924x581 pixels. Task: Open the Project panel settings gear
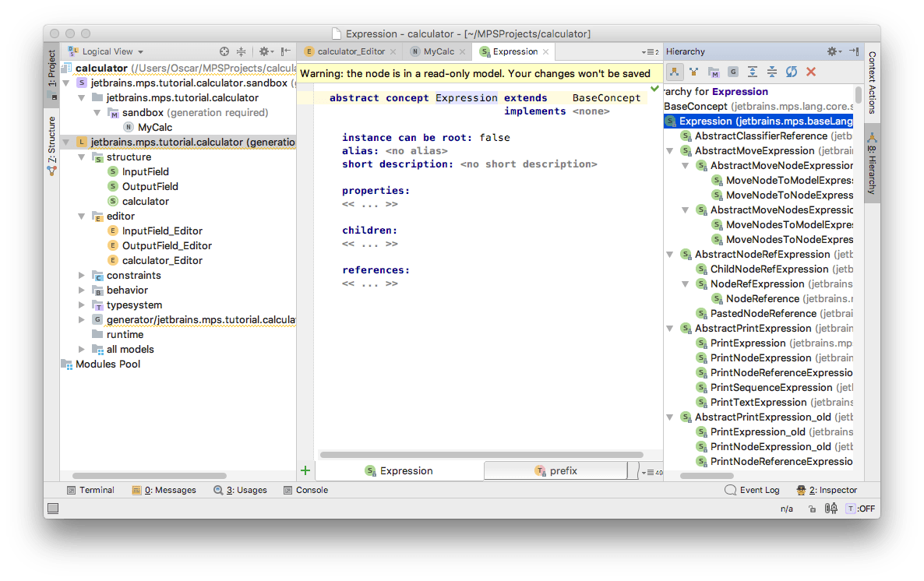pyautogui.click(x=264, y=51)
